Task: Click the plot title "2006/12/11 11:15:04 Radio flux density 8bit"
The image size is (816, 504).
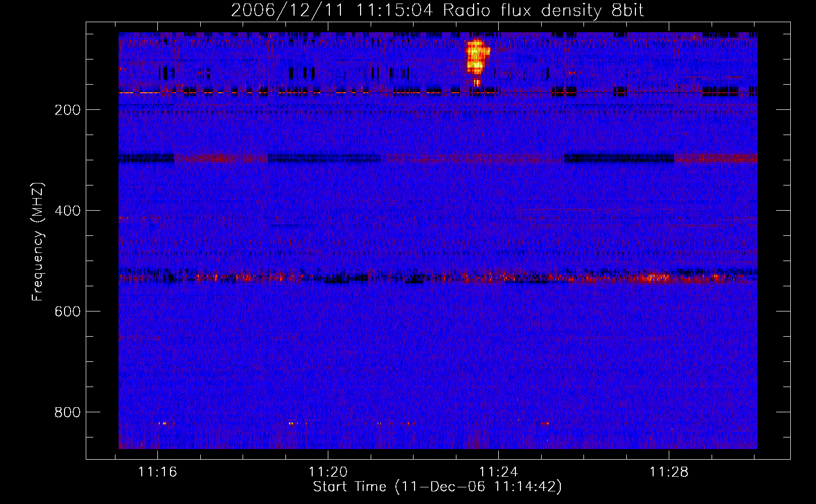Action: (x=438, y=11)
